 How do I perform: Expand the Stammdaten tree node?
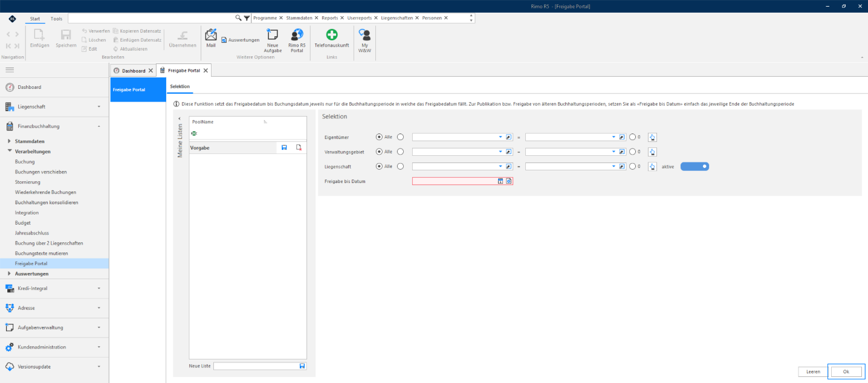tap(9, 141)
